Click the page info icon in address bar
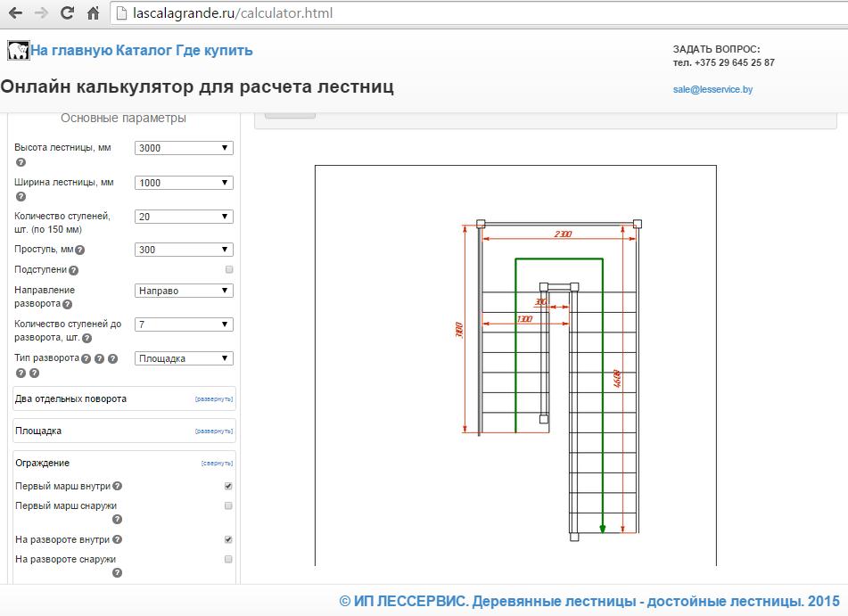 click(122, 13)
